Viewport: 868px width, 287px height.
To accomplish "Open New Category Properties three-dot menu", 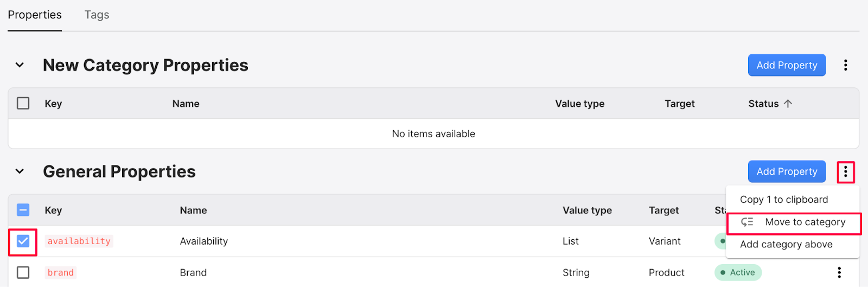I will [845, 65].
